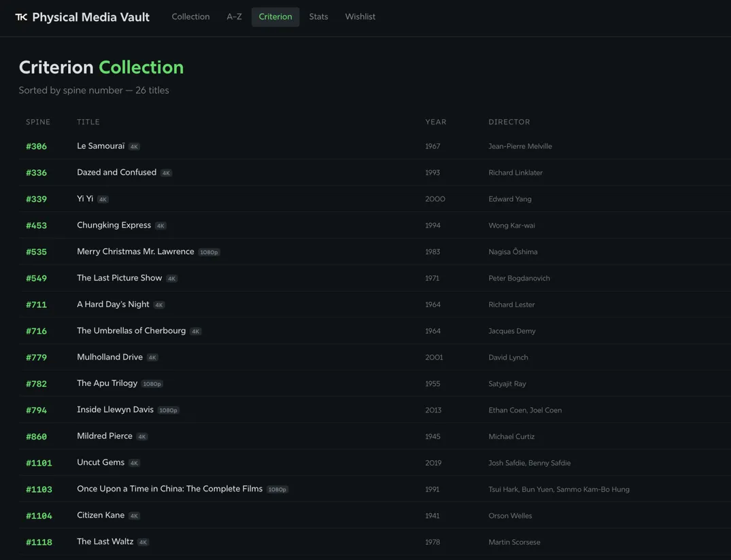This screenshot has width=731, height=560.
Task: Select The Last Waltz title
Action: click(105, 542)
